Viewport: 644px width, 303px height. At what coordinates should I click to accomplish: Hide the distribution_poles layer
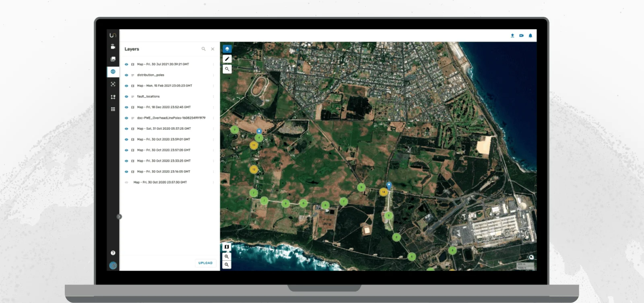126,75
